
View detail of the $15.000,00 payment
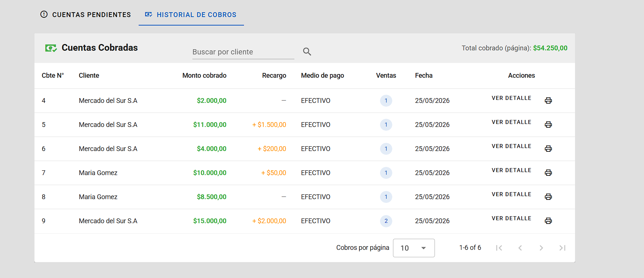511,218
